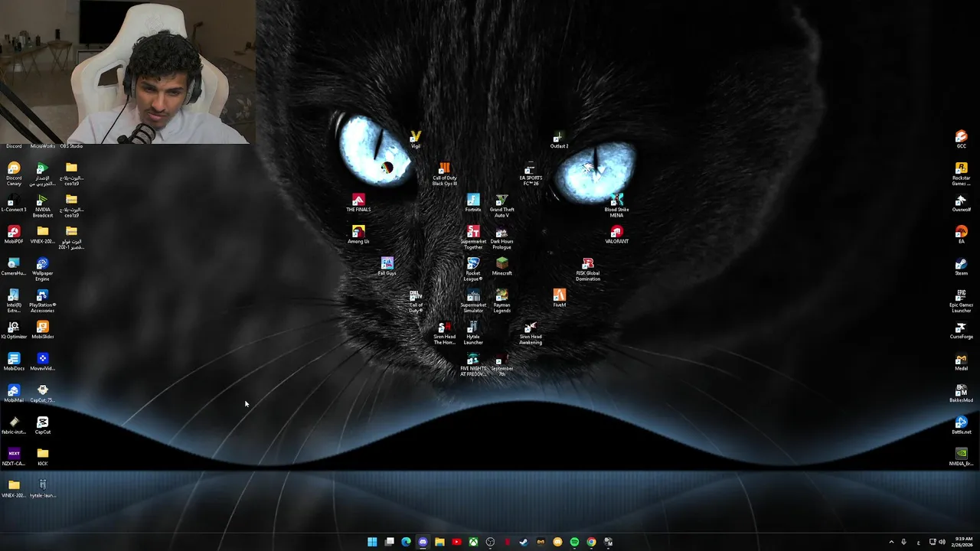Viewport: 980px width, 551px height.
Task: Open PlayStation Accessories shortcut
Action: (43, 302)
